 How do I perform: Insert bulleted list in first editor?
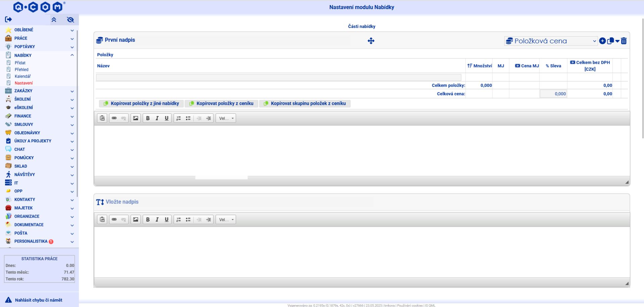point(188,118)
